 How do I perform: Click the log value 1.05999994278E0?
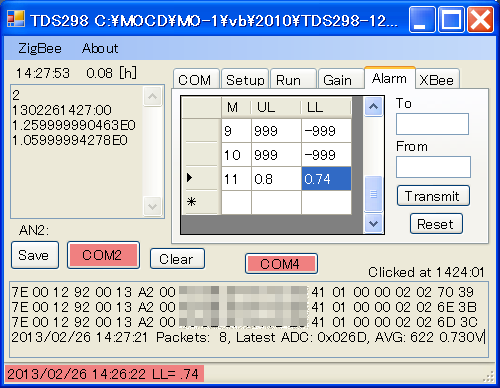[x=70, y=140]
